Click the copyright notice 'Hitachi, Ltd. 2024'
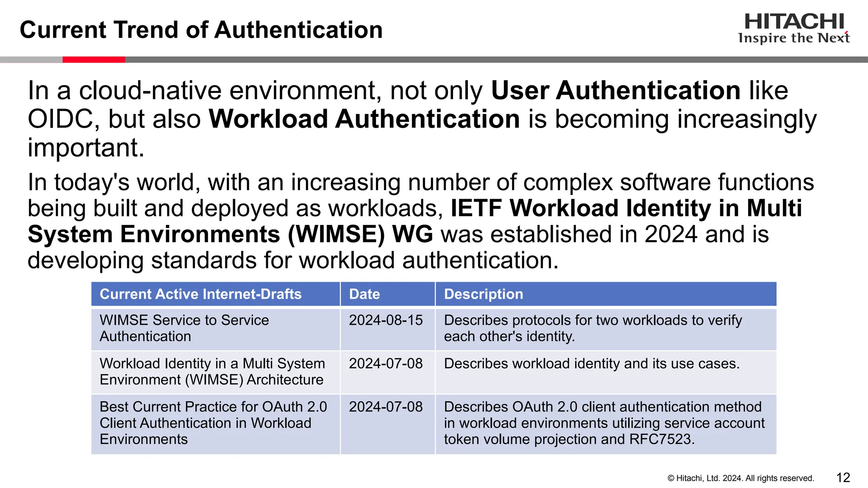The height and width of the screenshot is (488, 868). coord(741,478)
